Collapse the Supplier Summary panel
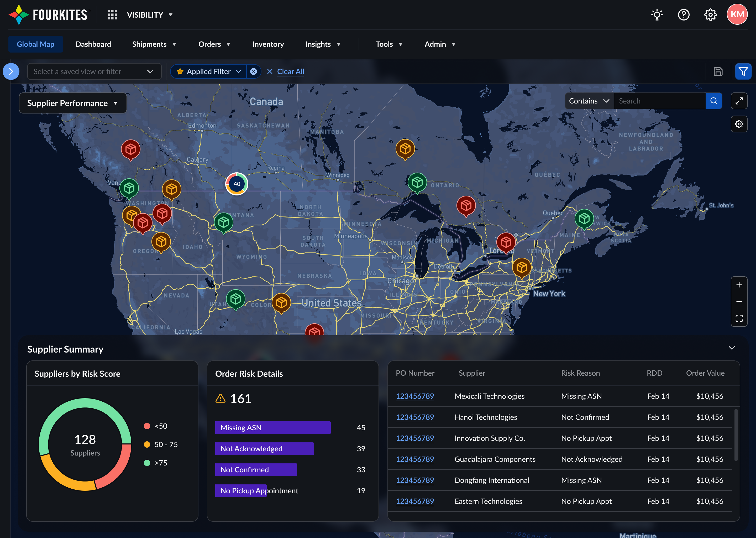The height and width of the screenshot is (538, 756). point(732,348)
